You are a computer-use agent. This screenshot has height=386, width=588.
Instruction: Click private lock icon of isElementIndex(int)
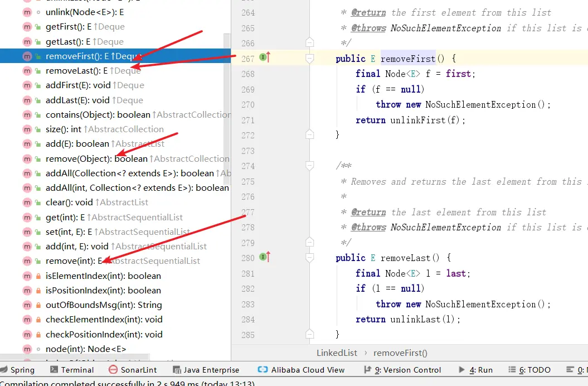click(x=38, y=276)
